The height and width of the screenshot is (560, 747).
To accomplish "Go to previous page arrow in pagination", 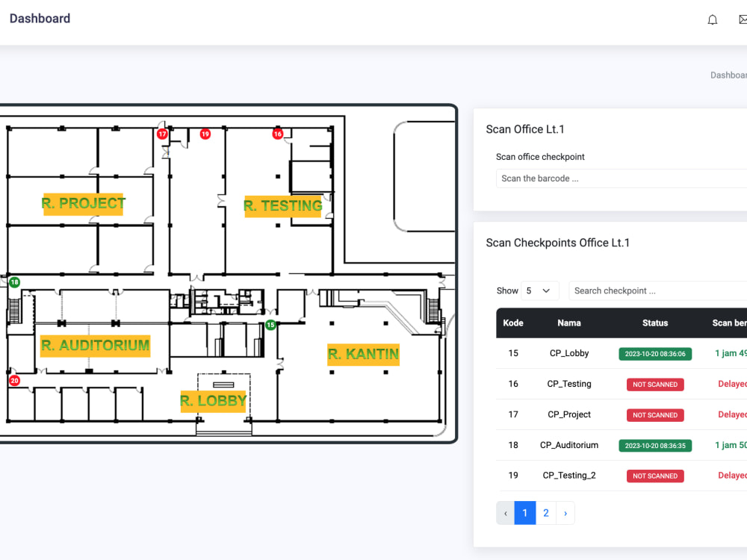I will click(x=506, y=513).
